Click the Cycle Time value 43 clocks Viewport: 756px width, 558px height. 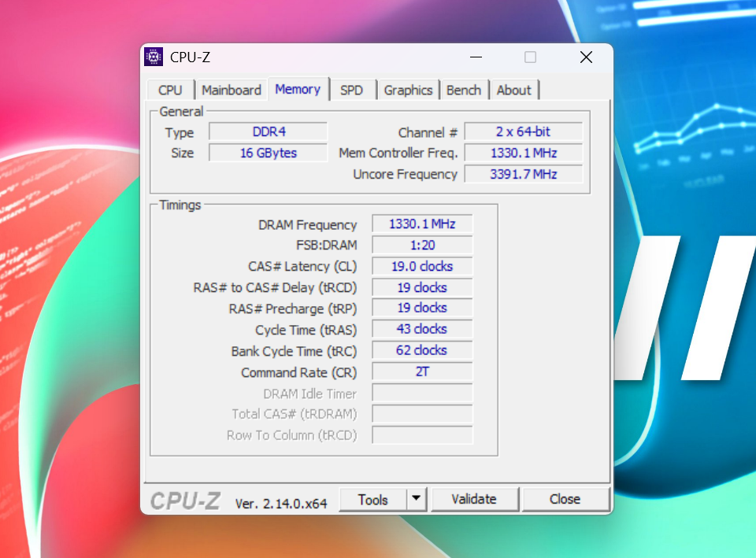[x=422, y=329]
